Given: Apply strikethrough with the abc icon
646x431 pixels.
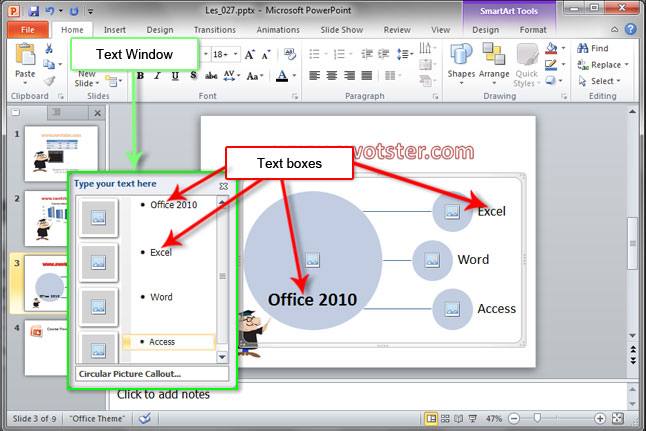Looking at the screenshot, I should click(211, 75).
